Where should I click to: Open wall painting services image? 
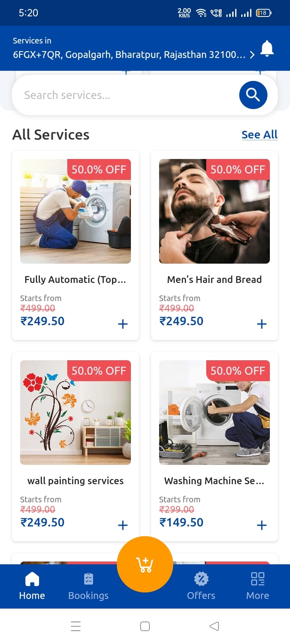click(x=75, y=413)
